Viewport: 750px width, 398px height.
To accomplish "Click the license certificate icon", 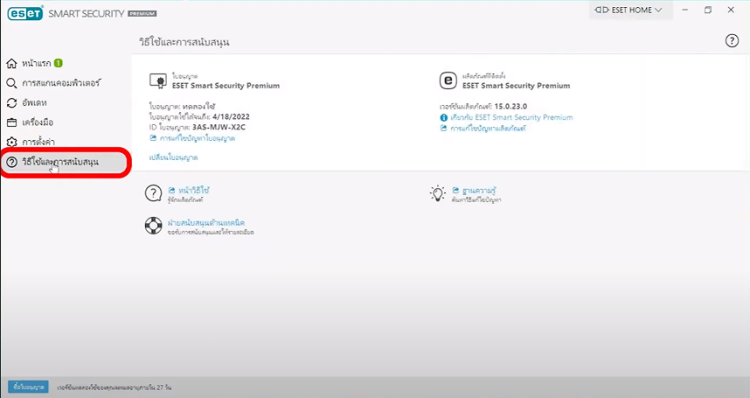I will (158, 80).
